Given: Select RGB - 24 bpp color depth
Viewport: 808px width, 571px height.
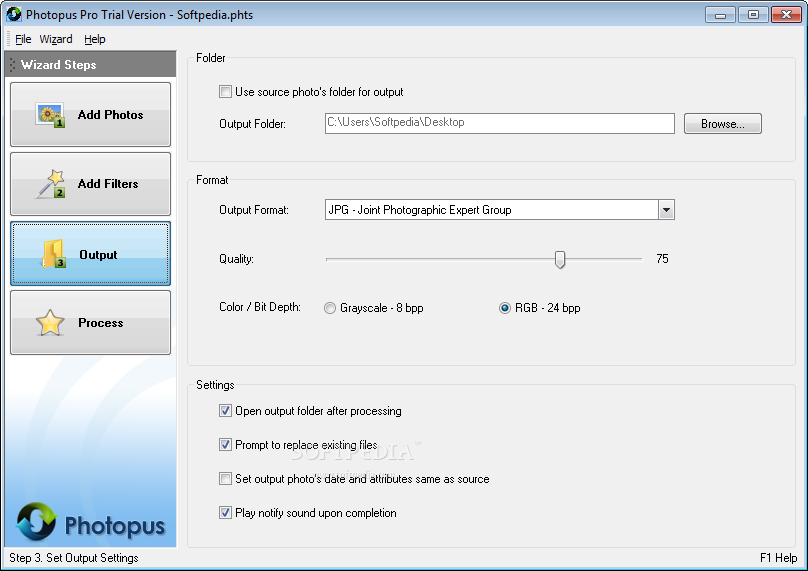Looking at the screenshot, I should click(x=505, y=308).
